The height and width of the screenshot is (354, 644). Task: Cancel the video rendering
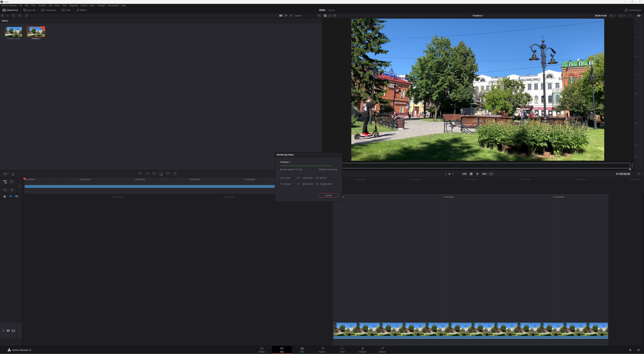[x=328, y=196]
